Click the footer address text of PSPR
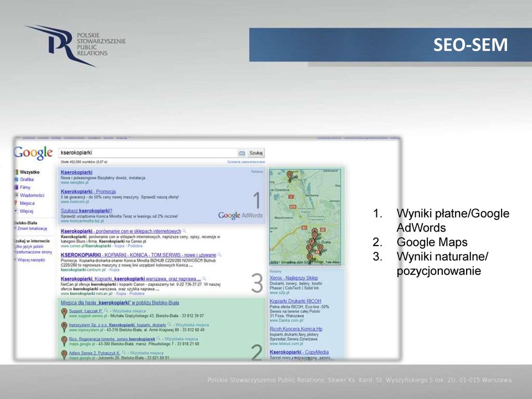The height and width of the screenshot is (399, 532). pyautogui.click(x=359, y=380)
